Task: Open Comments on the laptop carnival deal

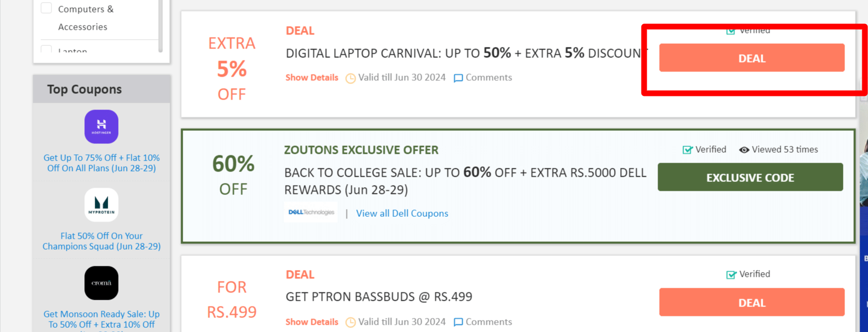Action: (x=488, y=78)
